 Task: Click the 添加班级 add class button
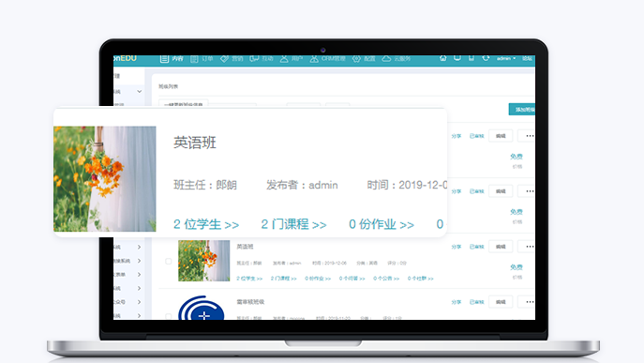point(522,110)
